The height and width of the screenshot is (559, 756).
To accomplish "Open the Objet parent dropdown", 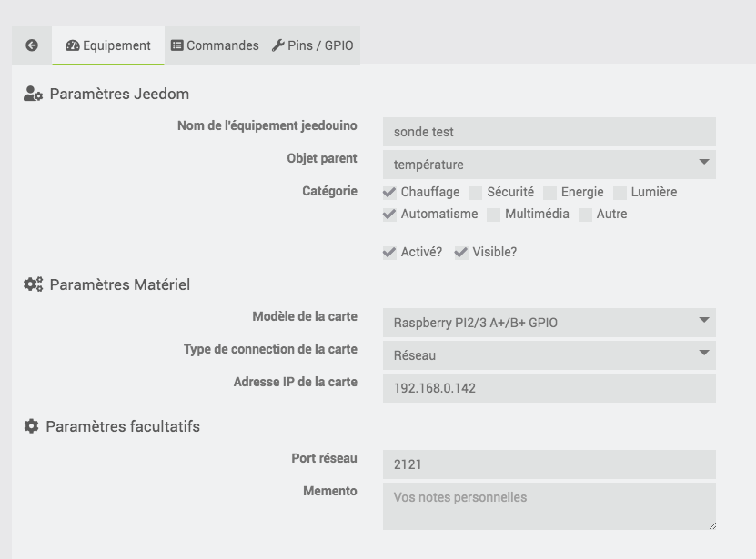I will point(549,165).
